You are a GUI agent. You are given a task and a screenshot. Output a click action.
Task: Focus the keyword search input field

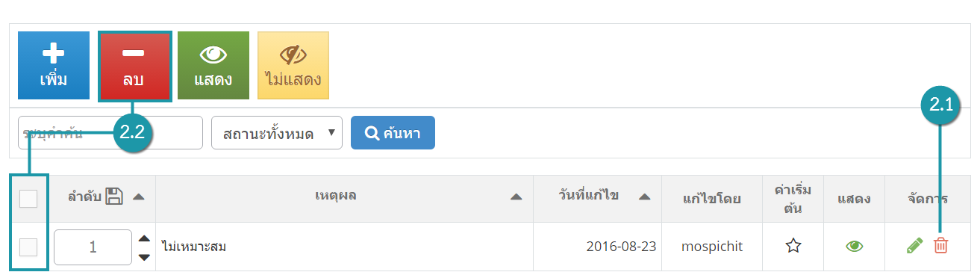click(x=110, y=133)
